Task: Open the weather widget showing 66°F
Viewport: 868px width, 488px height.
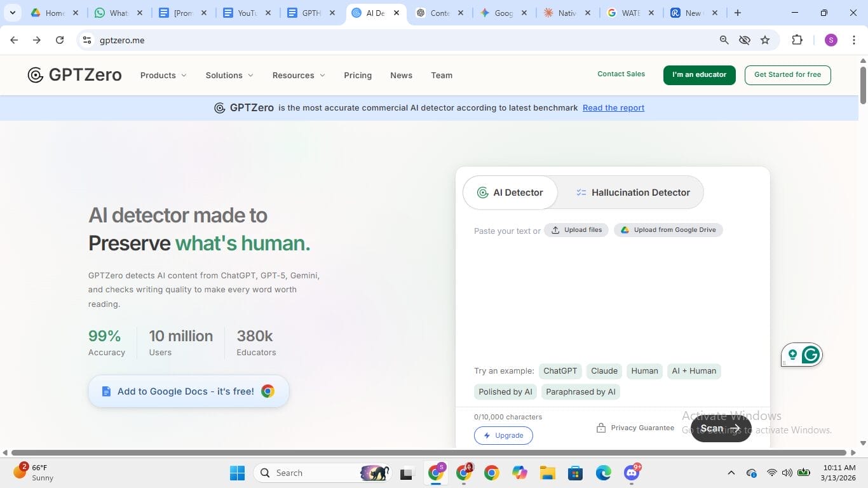Action: pos(35,472)
